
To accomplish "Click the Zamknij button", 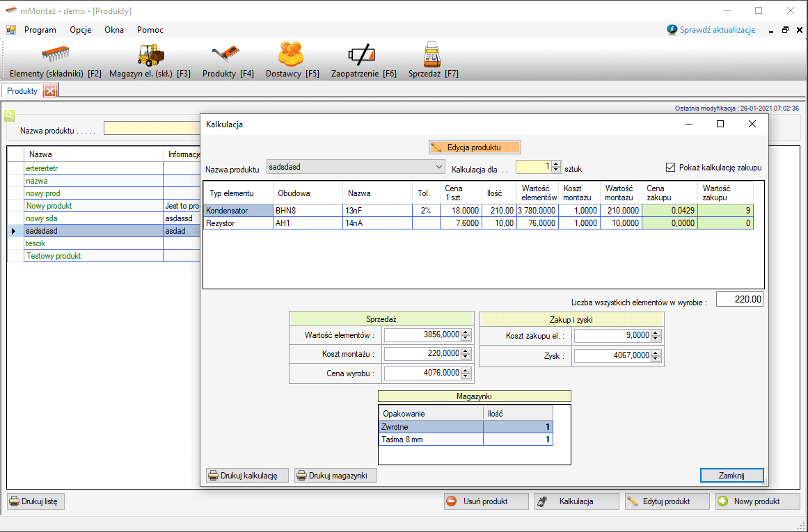I will click(x=731, y=476).
